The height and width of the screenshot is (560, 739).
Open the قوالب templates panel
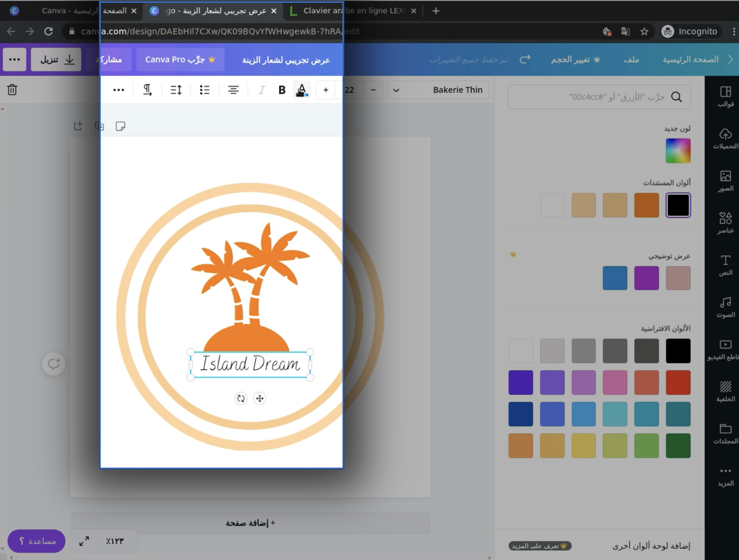click(725, 97)
